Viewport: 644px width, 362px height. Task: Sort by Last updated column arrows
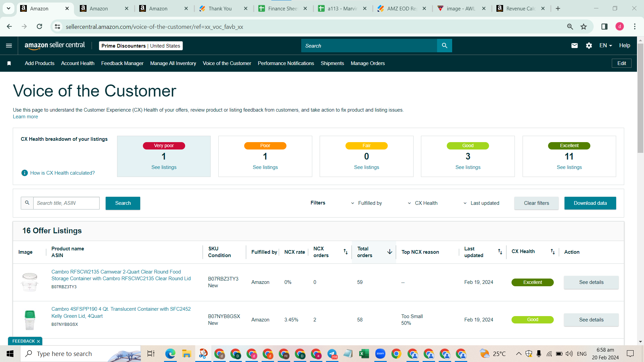500,252
